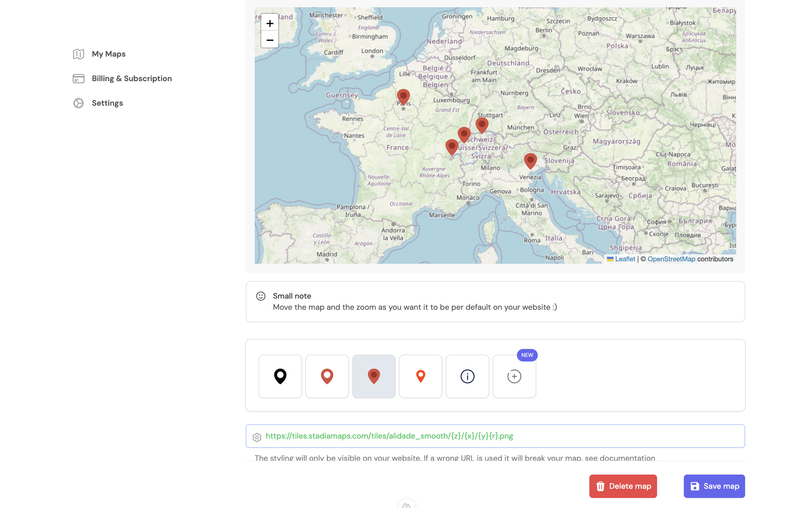Click the tile URL input field
Screen dimensions: 812x508
click(495, 436)
